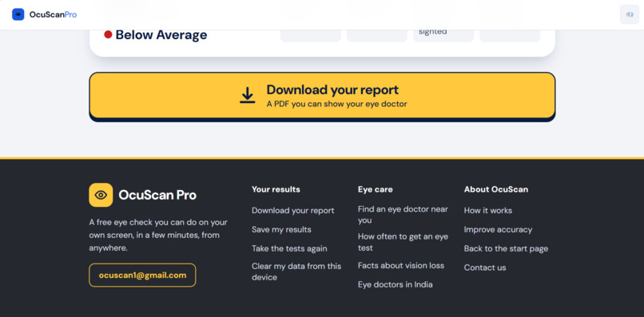Click the Eye care footer heading
The height and width of the screenshot is (317, 644).
(376, 189)
